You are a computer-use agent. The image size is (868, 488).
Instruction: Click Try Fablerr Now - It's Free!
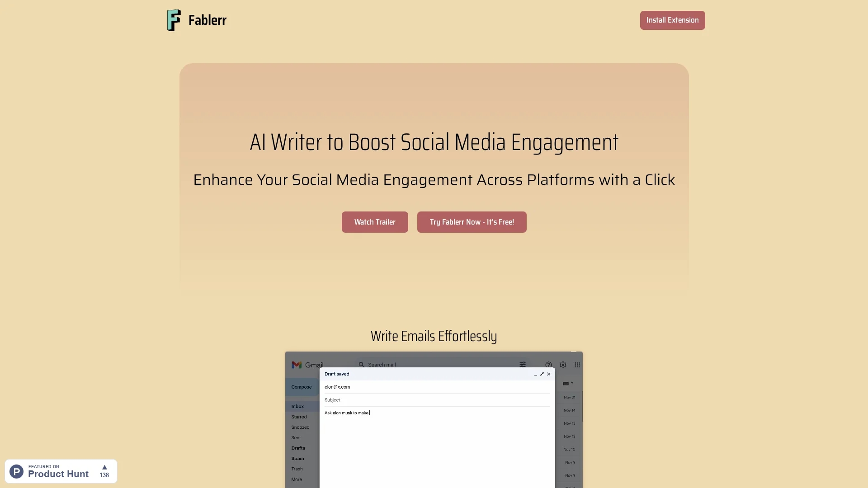coord(472,222)
